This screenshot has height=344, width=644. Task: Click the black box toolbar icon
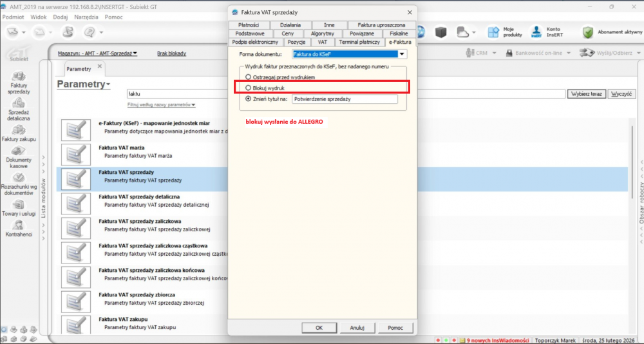440,32
